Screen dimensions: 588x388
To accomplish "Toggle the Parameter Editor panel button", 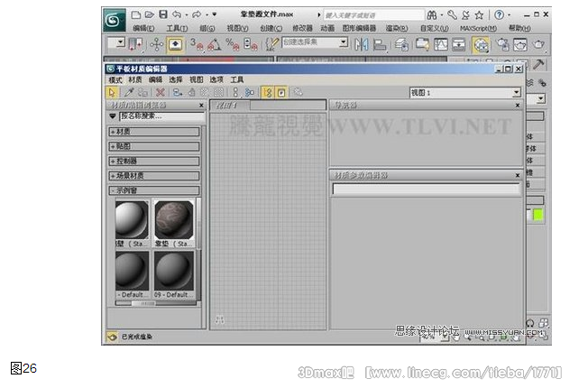I will [281, 92].
